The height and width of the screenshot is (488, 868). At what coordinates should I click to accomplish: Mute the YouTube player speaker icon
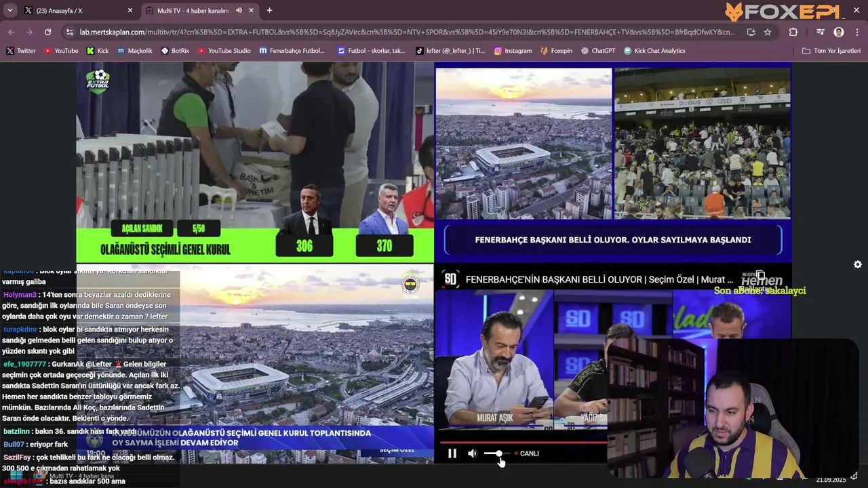pos(473,453)
